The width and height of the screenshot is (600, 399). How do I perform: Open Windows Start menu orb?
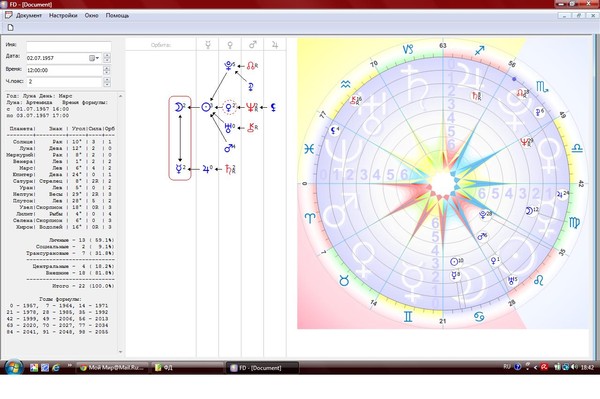pyautogui.click(x=14, y=367)
